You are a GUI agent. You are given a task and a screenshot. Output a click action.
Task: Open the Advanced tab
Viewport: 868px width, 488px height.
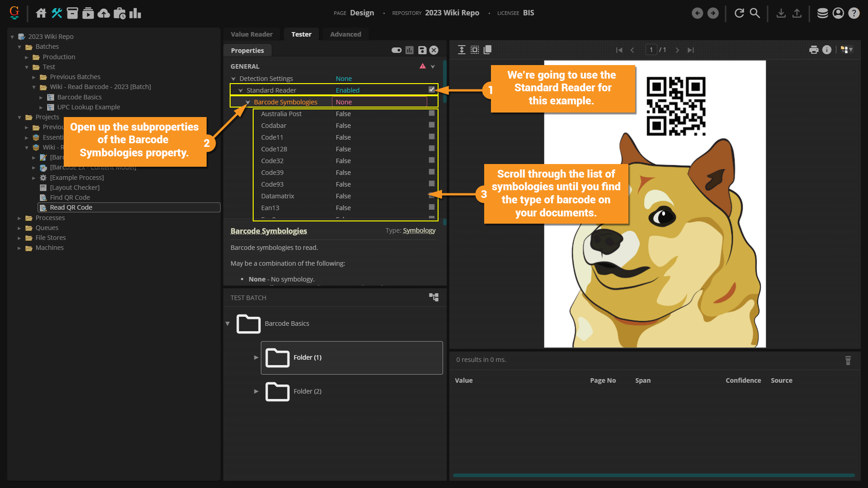345,34
